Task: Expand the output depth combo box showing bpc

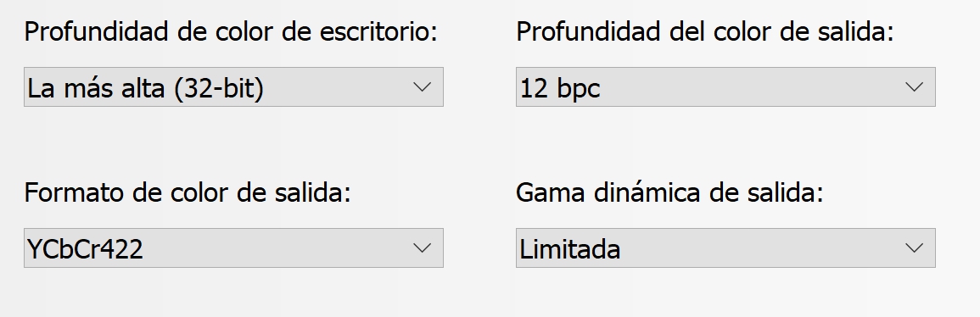Action: (x=725, y=86)
